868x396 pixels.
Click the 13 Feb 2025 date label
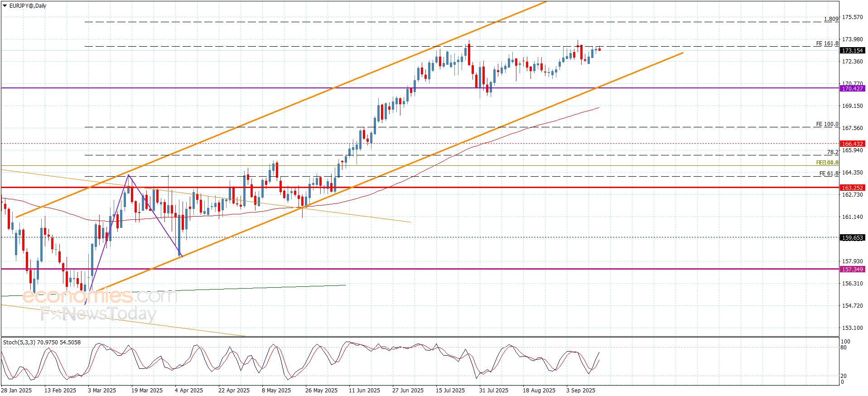pos(60,391)
